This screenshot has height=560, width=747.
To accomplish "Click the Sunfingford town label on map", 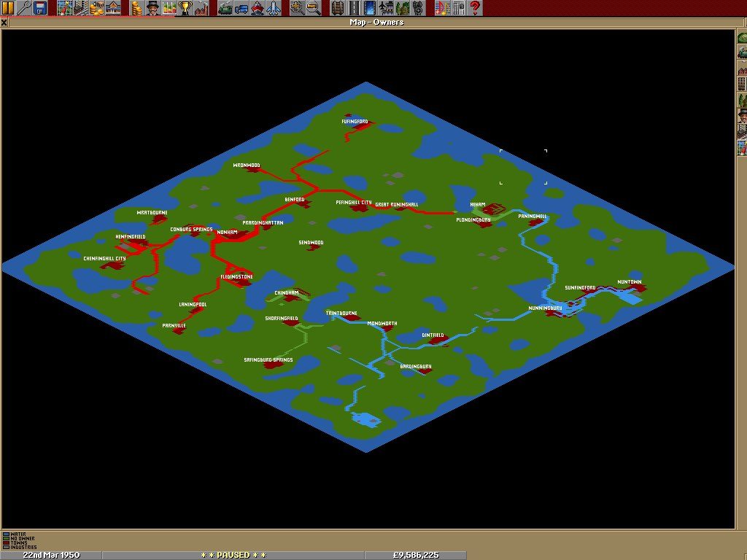I will pos(580,287).
